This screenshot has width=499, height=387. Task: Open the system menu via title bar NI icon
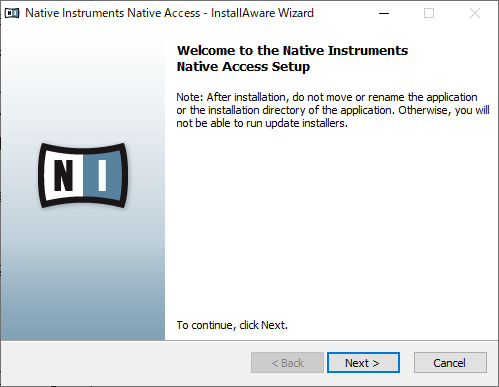pos(12,13)
